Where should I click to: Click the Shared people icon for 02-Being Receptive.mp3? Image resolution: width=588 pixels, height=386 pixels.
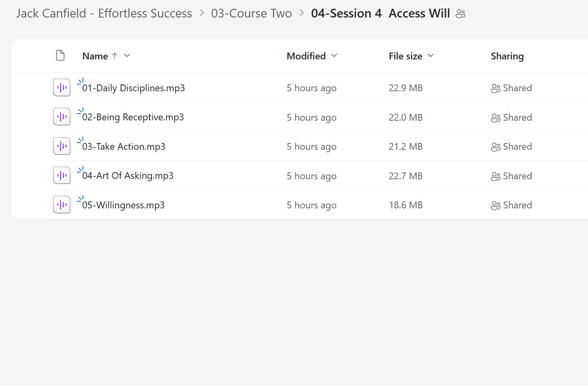[x=495, y=118]
